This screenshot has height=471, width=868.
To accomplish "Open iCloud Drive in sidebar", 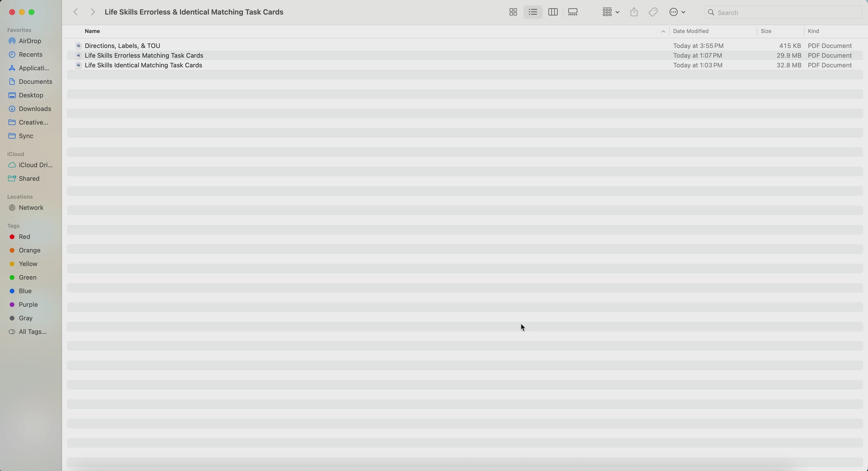I will click(x=36, y=165).
